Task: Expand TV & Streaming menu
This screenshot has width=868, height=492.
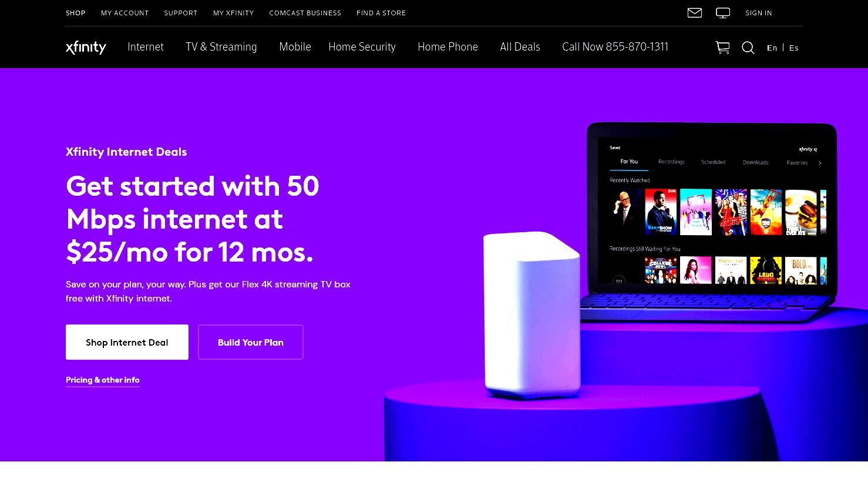Action: coord(221,47)
